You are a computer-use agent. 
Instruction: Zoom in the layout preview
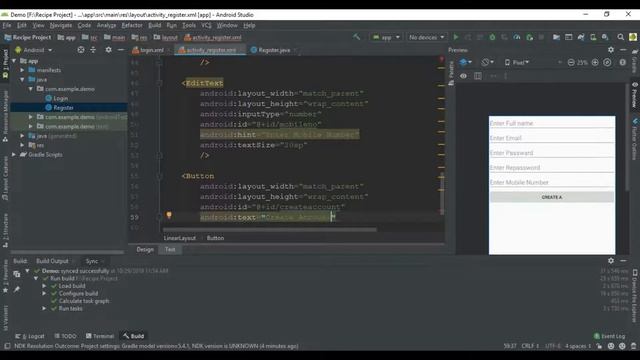click(x=595, y=62)
